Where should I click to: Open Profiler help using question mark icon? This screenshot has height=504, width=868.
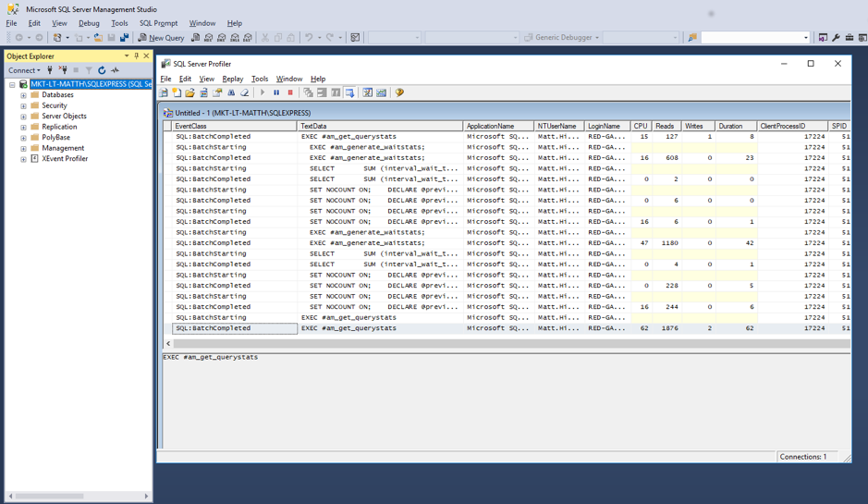(399, 92)
